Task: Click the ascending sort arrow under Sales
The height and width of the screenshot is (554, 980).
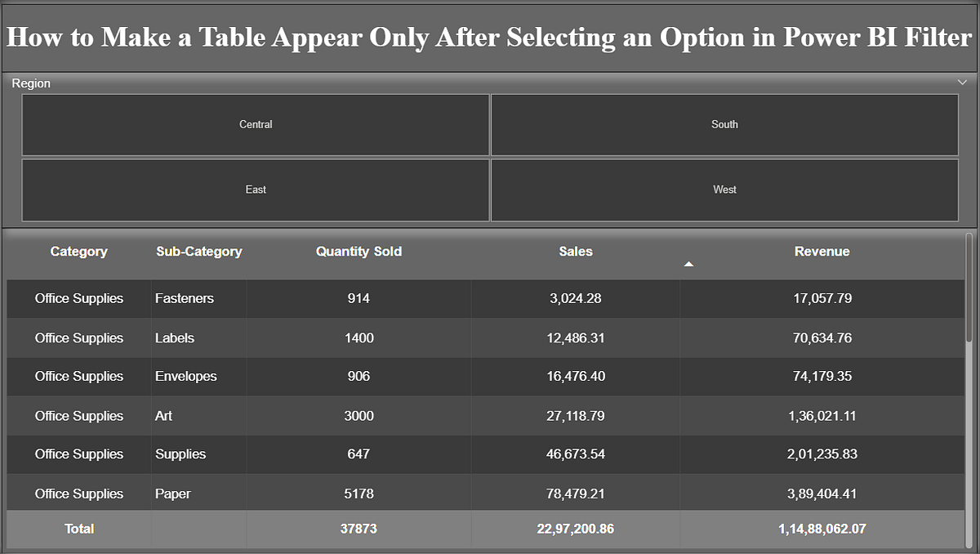Action: click(x=688, y=263)
